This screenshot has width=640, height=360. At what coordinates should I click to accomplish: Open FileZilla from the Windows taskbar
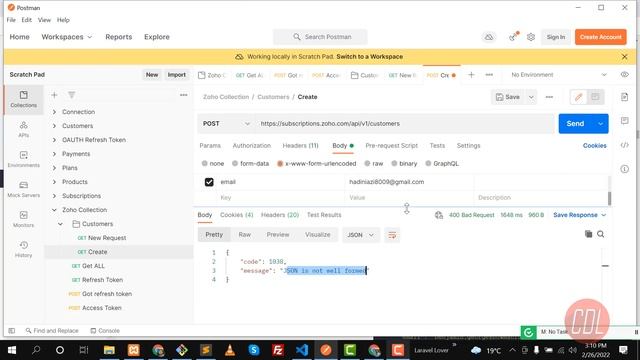278,350
